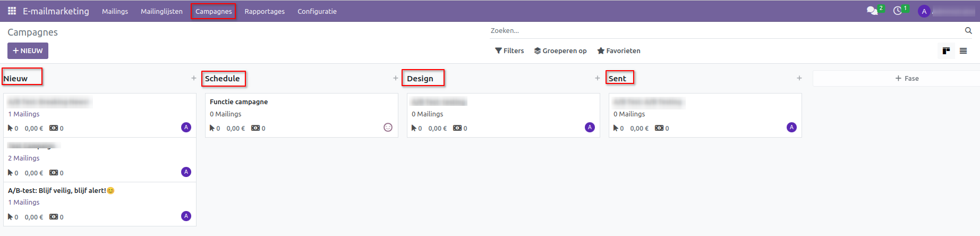The height and width of the screenshot is (236, 980).
Task: Click the + NIEUW button
Action: (x=28, y=51)
